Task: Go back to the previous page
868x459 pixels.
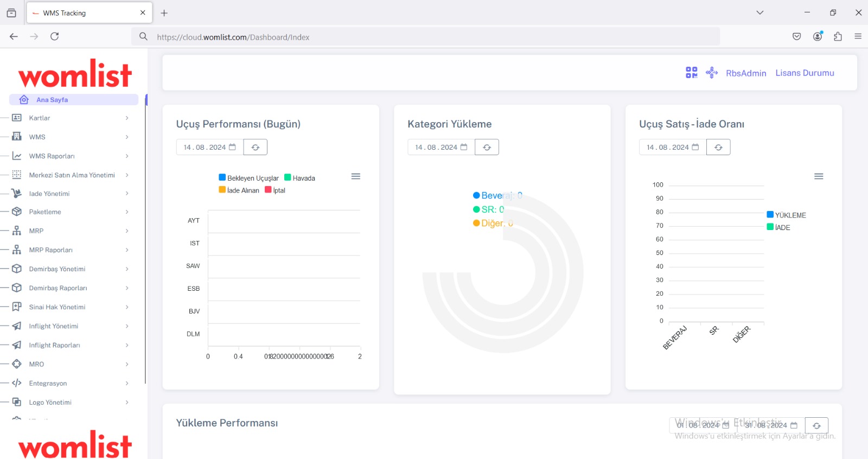Action: (14, 36)
